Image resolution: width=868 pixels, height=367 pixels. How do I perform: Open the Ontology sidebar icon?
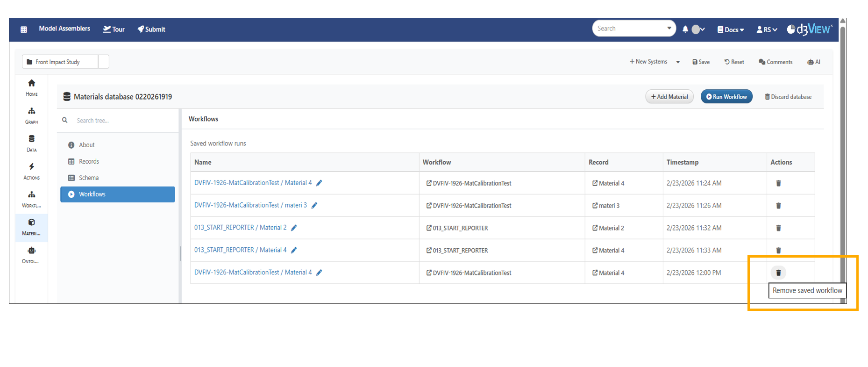point(31,255)
